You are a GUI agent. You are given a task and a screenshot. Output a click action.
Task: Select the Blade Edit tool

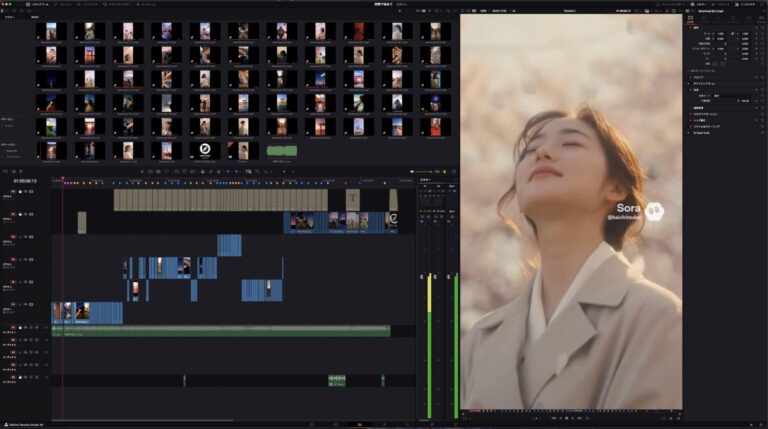click(167, 171)
